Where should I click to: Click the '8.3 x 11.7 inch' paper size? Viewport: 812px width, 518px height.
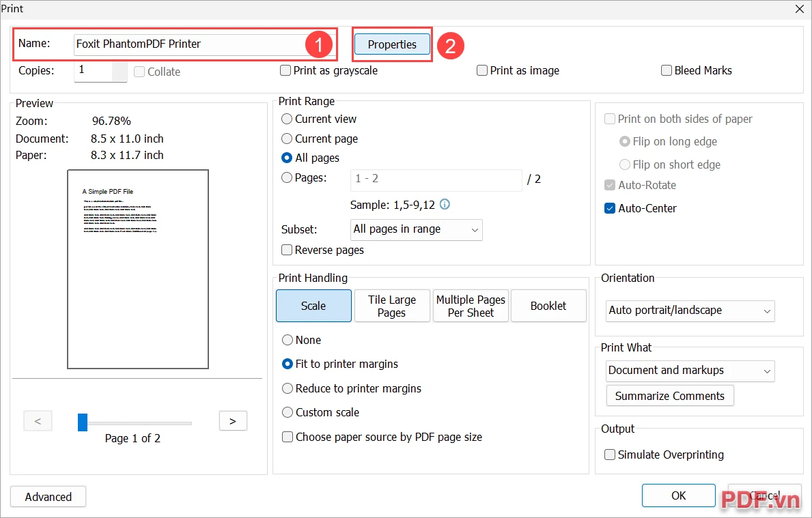(127, 155)
